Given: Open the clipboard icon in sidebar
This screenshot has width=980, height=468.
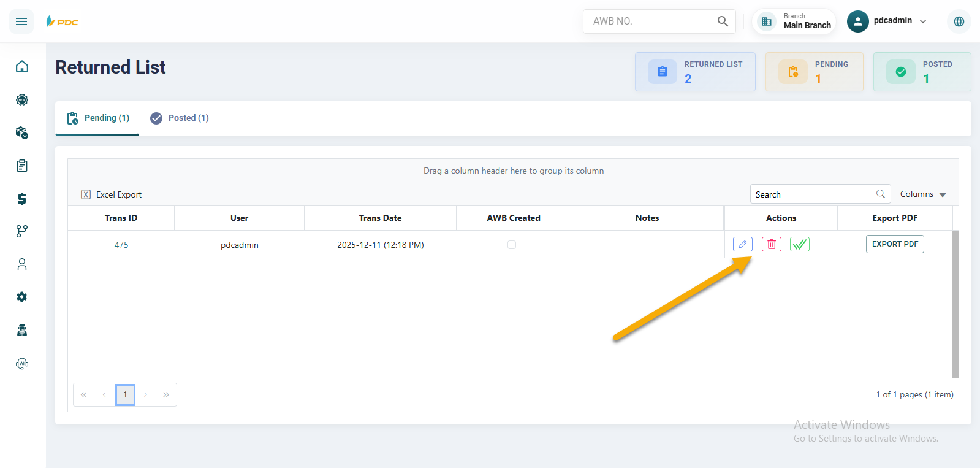Looking at the screenshot, I should pos(22,166).
